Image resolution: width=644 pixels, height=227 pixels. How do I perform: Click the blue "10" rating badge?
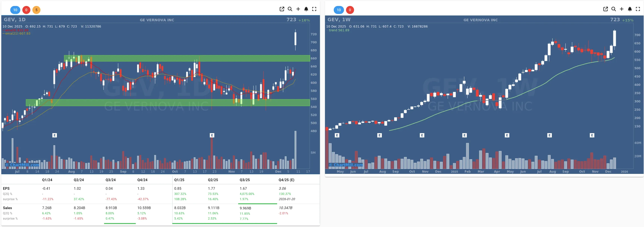pos(15,10)
